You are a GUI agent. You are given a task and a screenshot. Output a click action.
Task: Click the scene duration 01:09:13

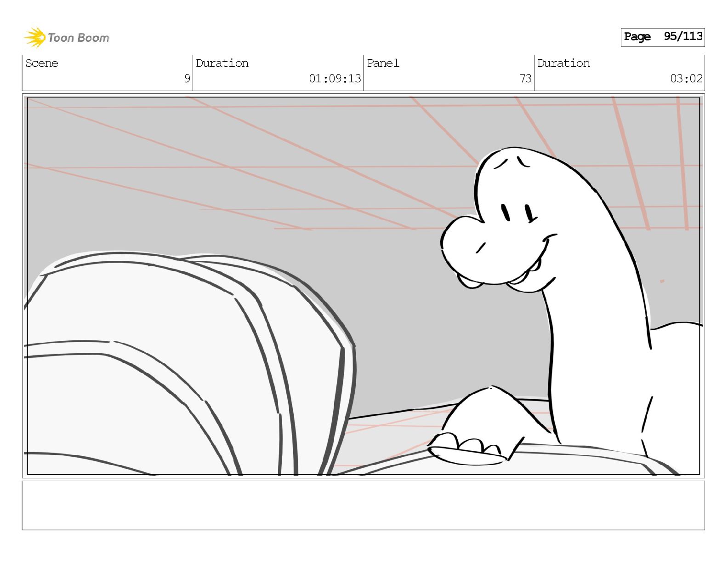pyautogui.click(x=335, y=79)
